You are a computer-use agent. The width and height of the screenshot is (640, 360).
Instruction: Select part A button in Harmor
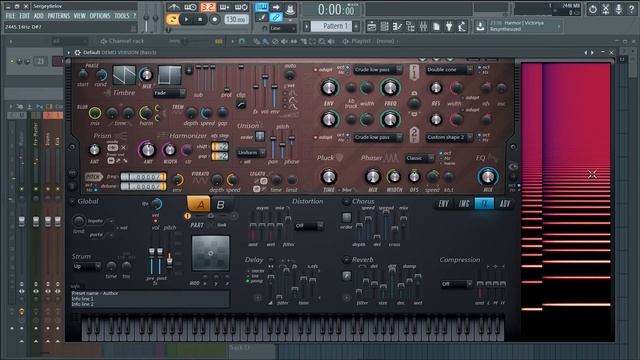[x=199, y=204]
